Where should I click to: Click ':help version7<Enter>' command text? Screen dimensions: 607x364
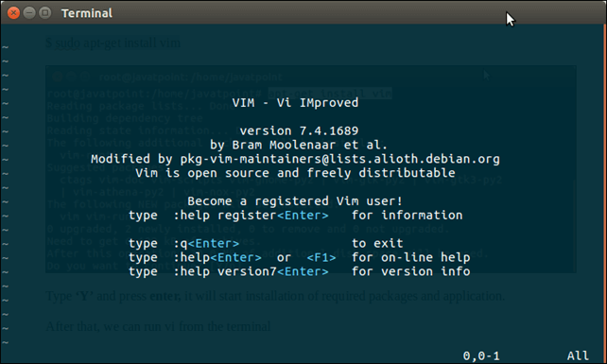[251, 272]
